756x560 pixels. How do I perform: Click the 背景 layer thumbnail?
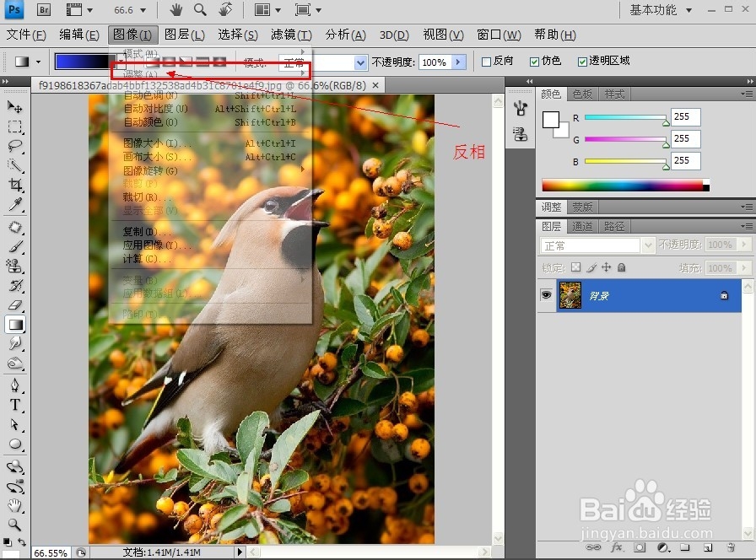[x=570, y=295]
